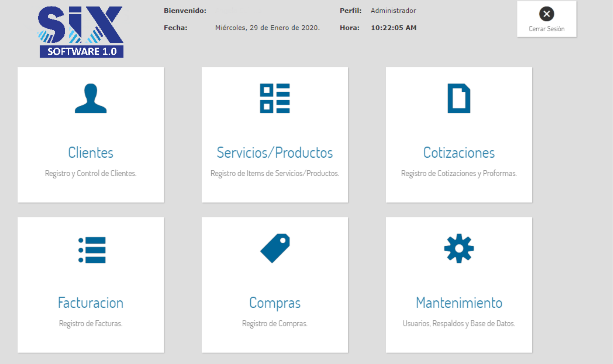Click the Servicios/Productos grid list icon
Image resolution: width=613 pixels, height=364 pixels.
(275, 98)
